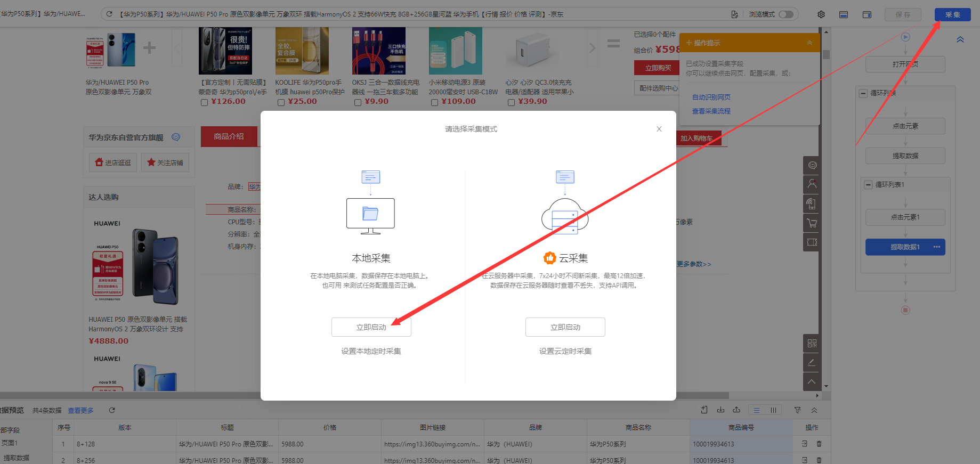
Task: Check the ¥9.90 accessory checkbox
Action: (x=358, y=102)
